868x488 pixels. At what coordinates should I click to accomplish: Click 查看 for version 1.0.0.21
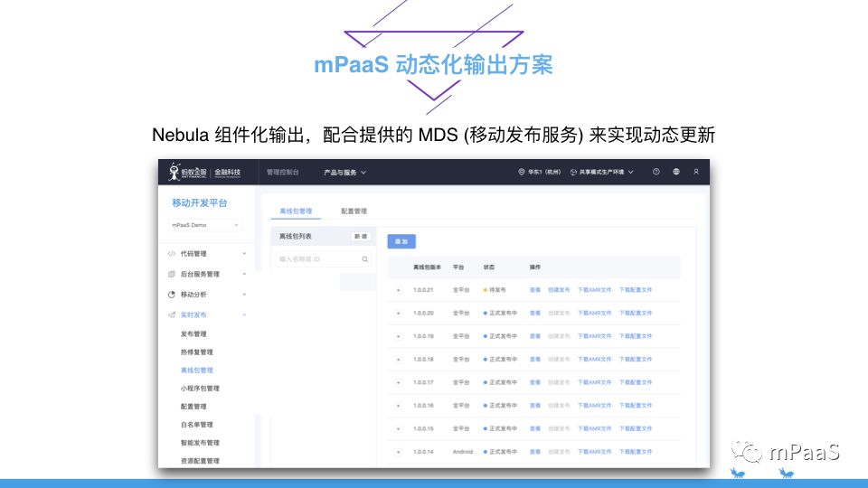[534, 290]
